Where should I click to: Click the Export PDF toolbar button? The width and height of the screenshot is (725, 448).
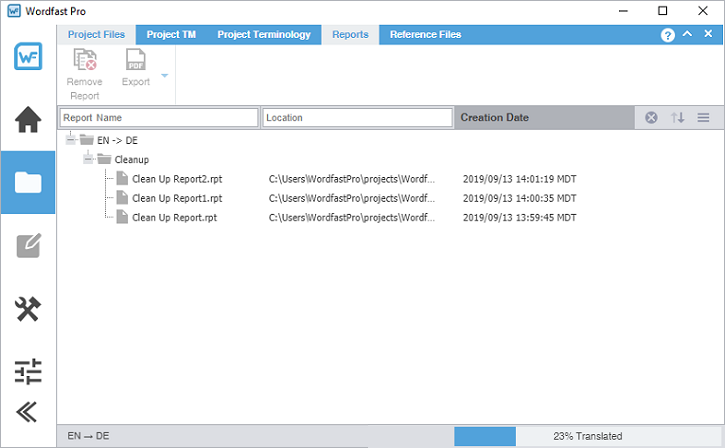[x=135, y=63]
